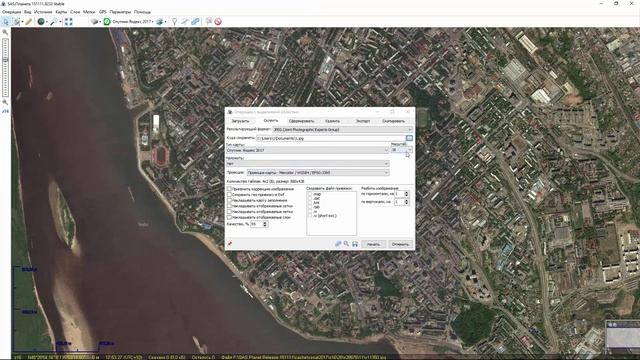The image size is (640, 360).
Task: Open the Параметры menu
Action: [x=120, y=12]
